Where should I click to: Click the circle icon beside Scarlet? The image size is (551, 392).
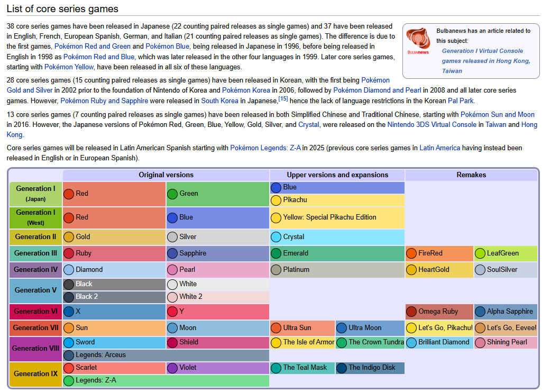(69, 368)
